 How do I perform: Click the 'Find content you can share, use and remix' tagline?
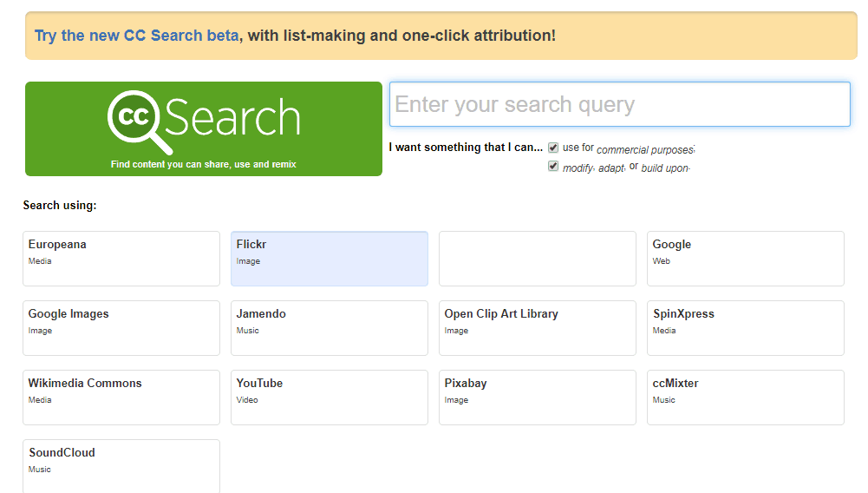203,164
